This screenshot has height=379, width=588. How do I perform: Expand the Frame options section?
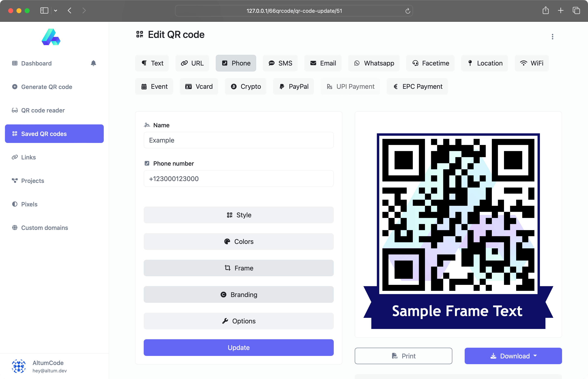pos(239,268)
